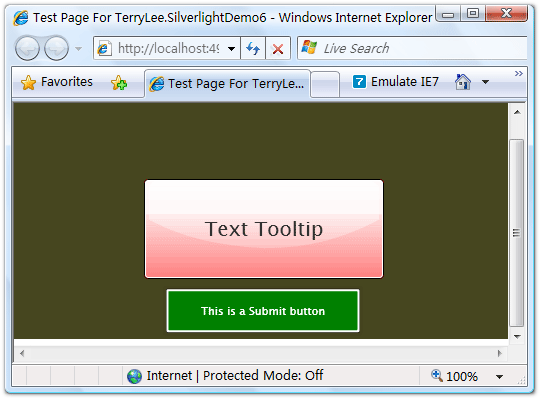Click the Add to Favorites star icon
The width and height of the screenshot is (540, 398).
[x=119, y=83]
